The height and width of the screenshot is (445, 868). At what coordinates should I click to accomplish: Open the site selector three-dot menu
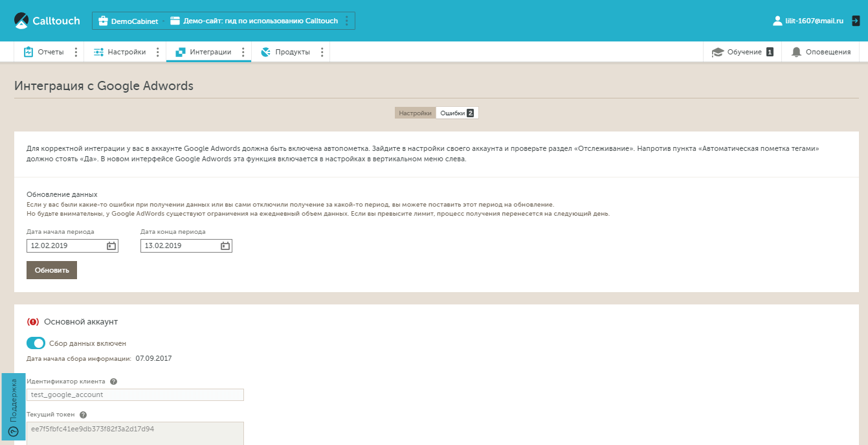(x=346, y=21)
